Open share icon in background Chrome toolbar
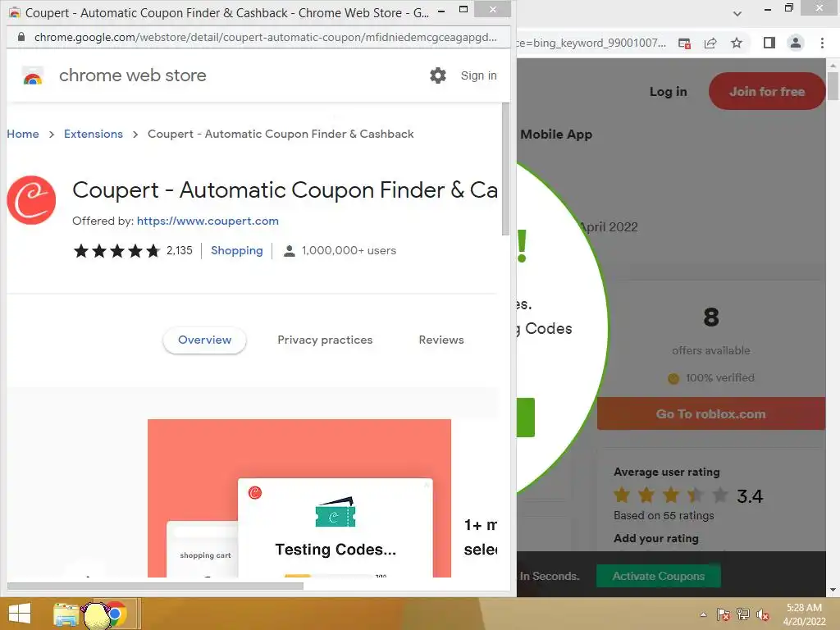Viewport: 840px width, 630px height. [710, 43]
